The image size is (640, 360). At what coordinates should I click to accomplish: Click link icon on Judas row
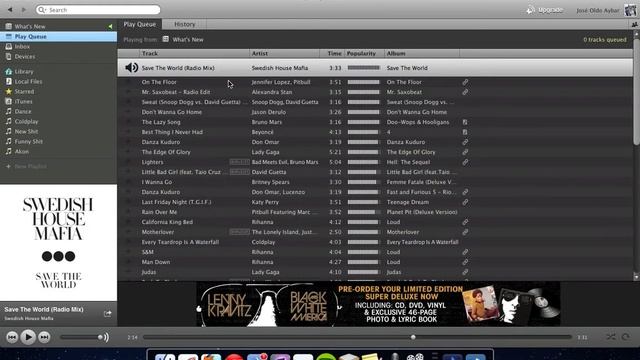point(465,272)
